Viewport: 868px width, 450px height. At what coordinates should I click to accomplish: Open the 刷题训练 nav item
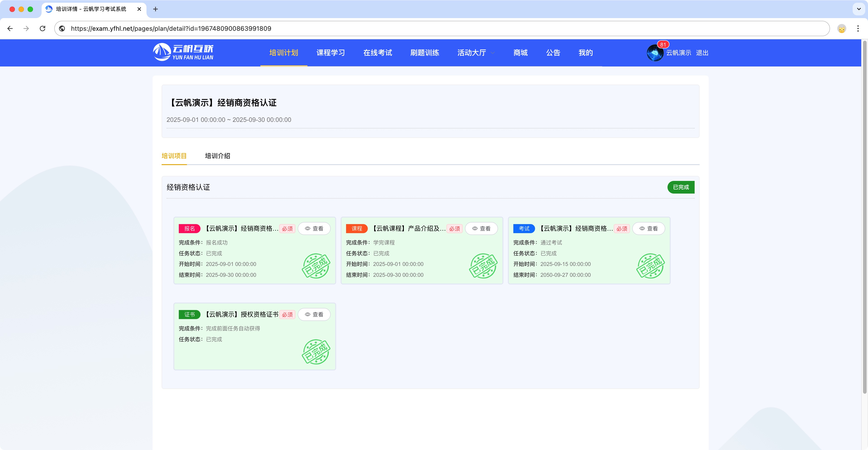425,53
